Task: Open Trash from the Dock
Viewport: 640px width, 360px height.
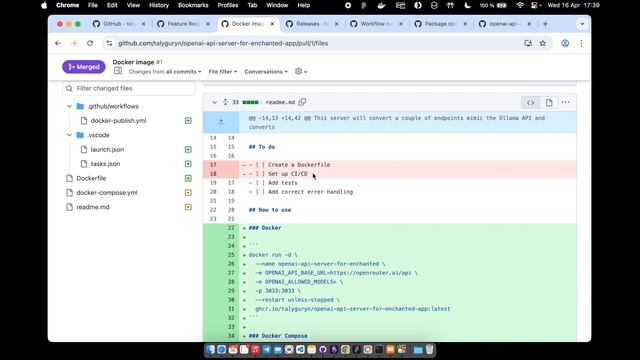Action: [x=429, y=350]
